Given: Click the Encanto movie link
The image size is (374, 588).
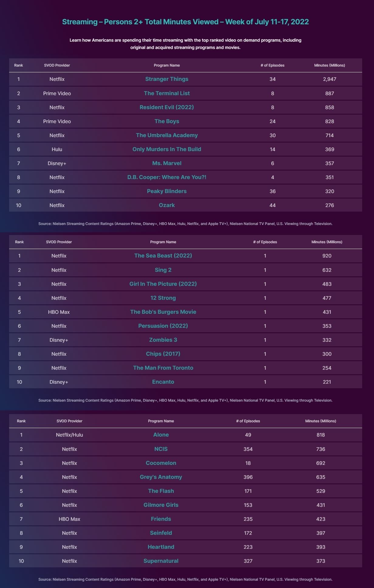Looking at the screenshot, I should 163,382.
